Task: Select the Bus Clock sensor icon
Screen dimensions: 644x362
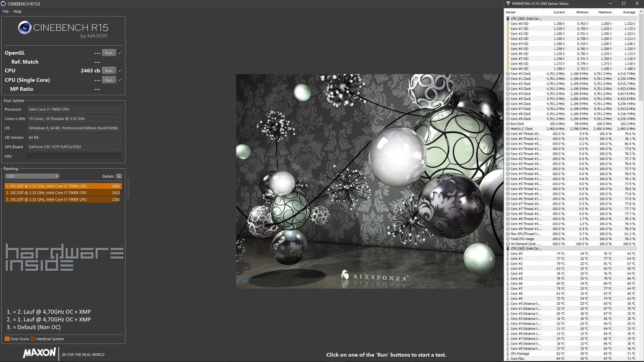Action: point(508,124)
